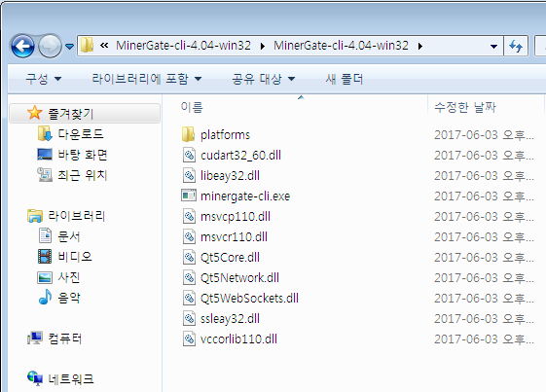546x392 pixels.
Task: Open the 구성 menu
Action: [x=44, y=79]
